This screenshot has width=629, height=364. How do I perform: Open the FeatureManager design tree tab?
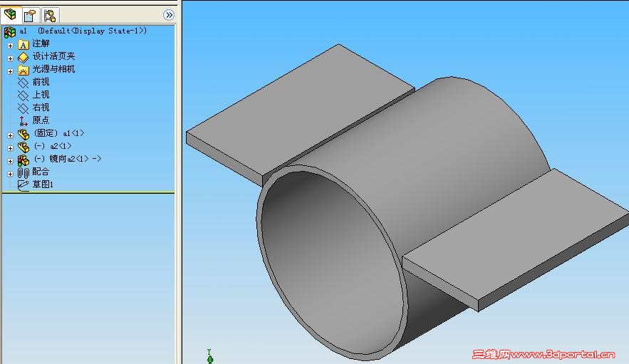coord(10,15)
